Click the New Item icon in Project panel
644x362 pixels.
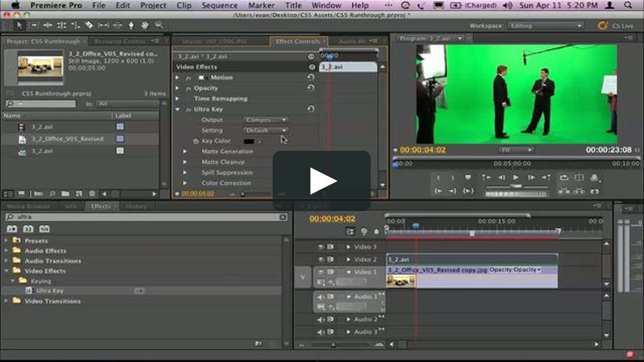click(x=78, y=194)
